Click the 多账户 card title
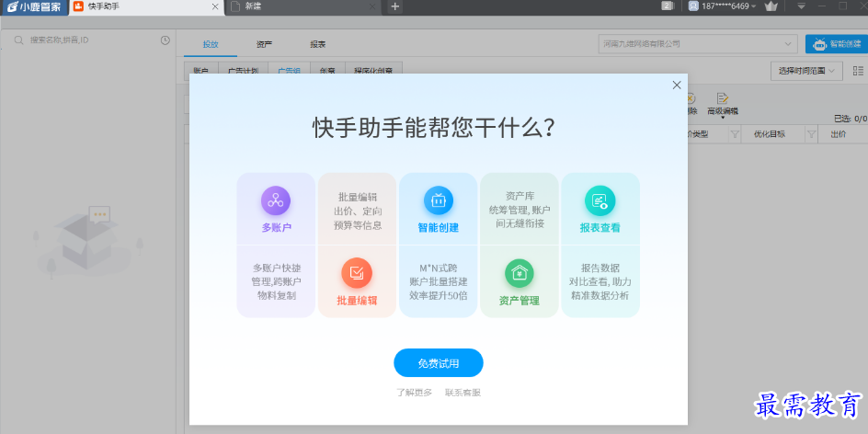 tap(276, 227)
